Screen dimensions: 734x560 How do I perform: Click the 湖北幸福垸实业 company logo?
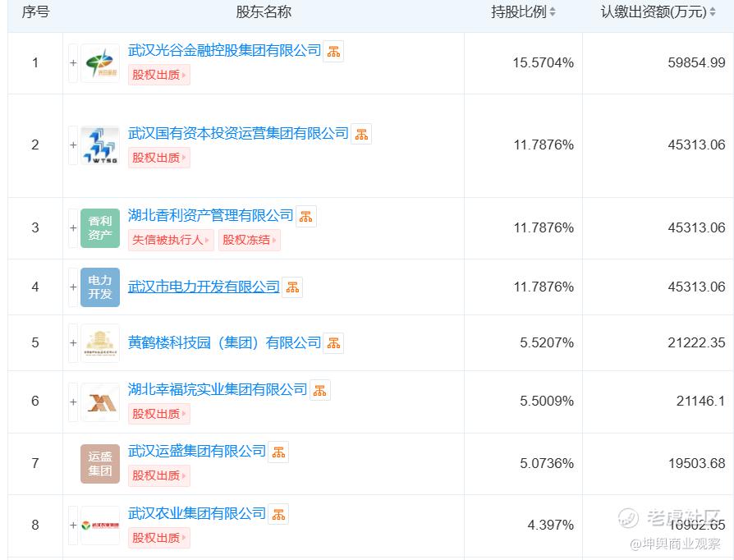pyautogui.click(x=100, y=402)
